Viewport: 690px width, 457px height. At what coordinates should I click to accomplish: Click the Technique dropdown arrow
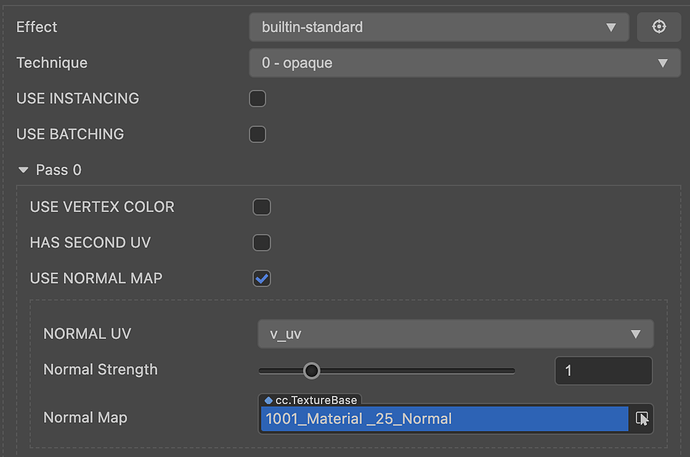(x=662, y=63)
